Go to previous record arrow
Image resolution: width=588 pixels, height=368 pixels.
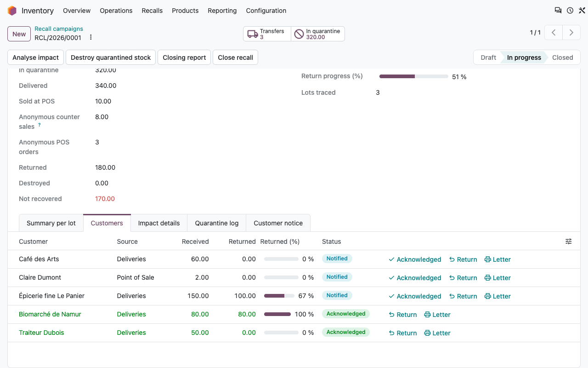[554, 33]
